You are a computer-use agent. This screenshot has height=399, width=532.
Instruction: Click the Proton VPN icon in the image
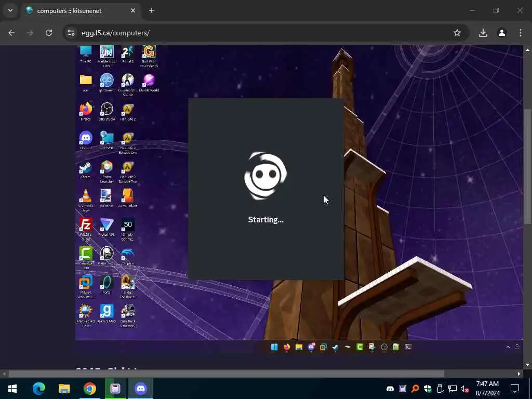pyautogui.click(x=107, y=227)
